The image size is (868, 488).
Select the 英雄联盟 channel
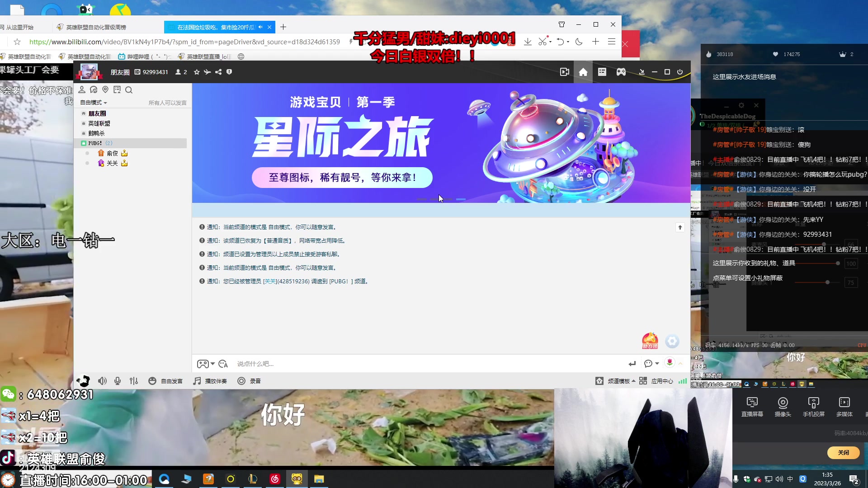click(x=99, y=123)
